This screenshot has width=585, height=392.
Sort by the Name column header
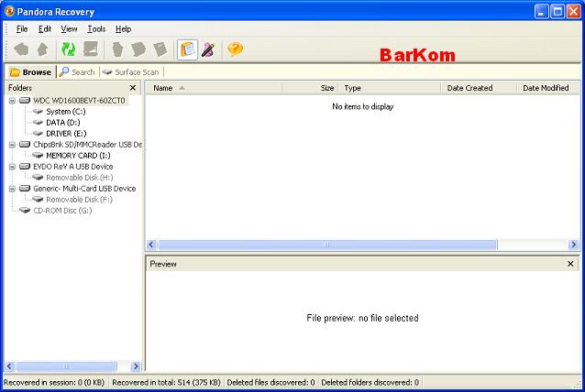(214, 88)
